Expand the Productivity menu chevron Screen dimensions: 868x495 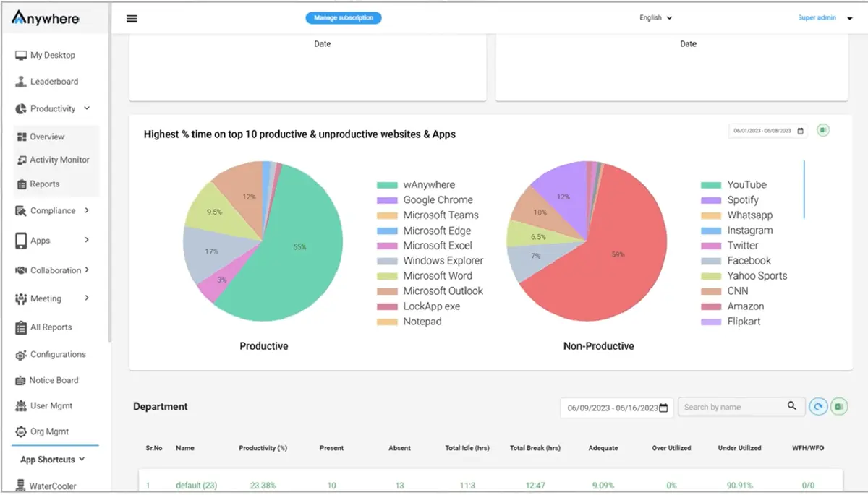pyautogui.click(x=87, y=108)
